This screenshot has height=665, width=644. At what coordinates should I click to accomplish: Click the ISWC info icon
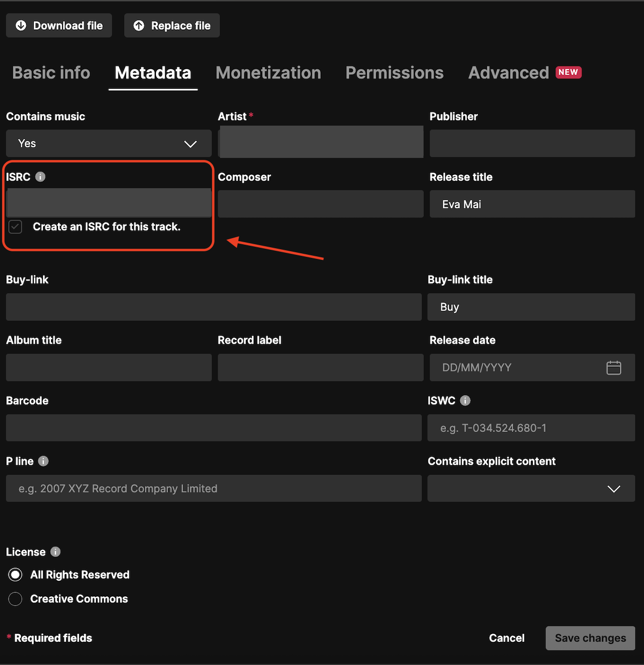click(465, 400)
